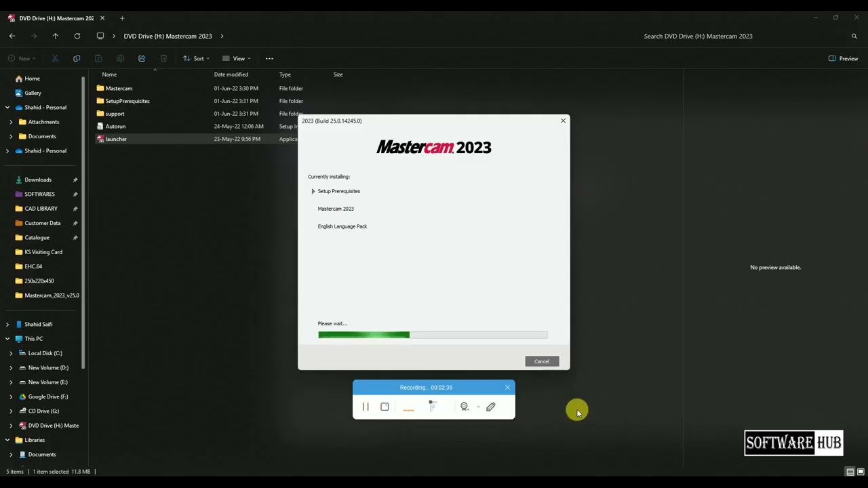Image resolution: width=868 pixels, height=488 pixels.
Task: Open the CAD LIBRARY pinned folder
Action: point(41,209)
